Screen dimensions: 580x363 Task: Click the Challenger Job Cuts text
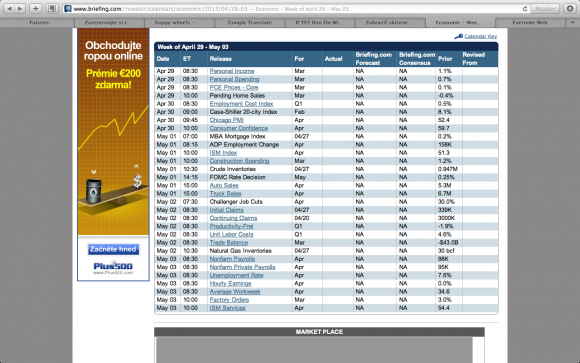(x=236, y=202)
